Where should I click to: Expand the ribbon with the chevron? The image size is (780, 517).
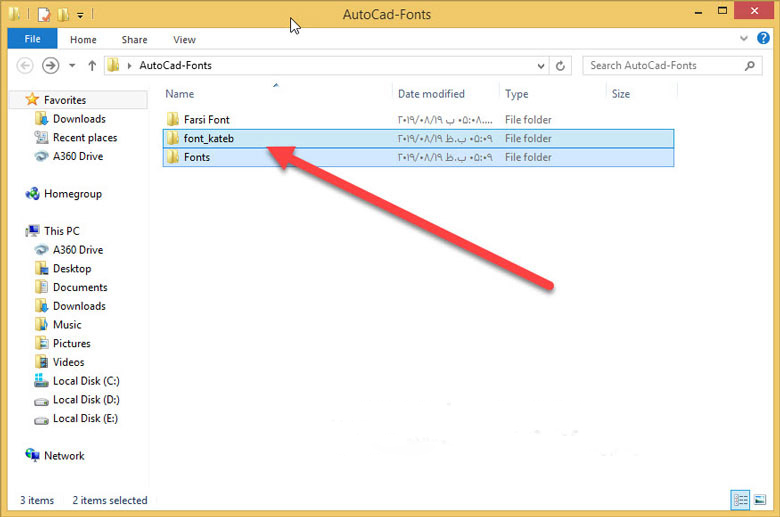tap(744, 38)
